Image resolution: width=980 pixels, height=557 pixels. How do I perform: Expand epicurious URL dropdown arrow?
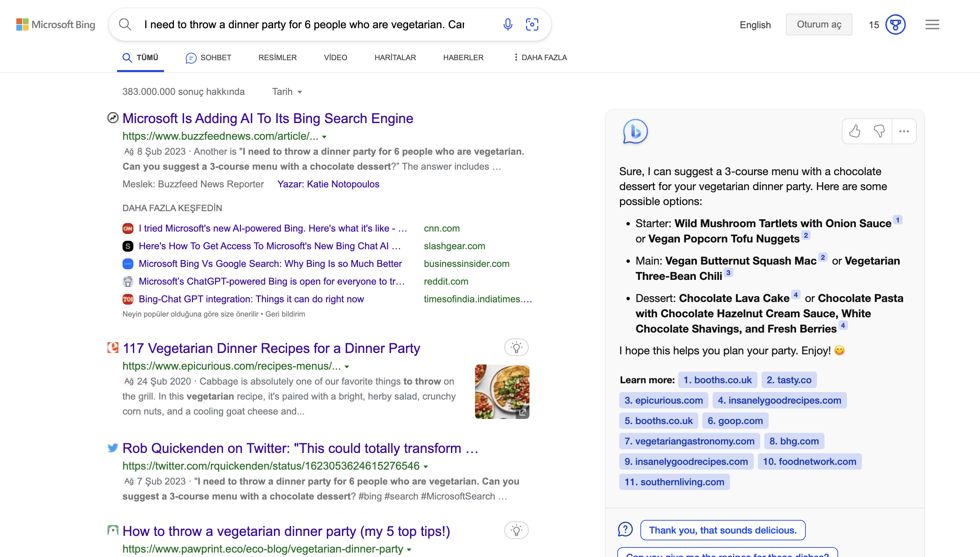pos(346,367)
